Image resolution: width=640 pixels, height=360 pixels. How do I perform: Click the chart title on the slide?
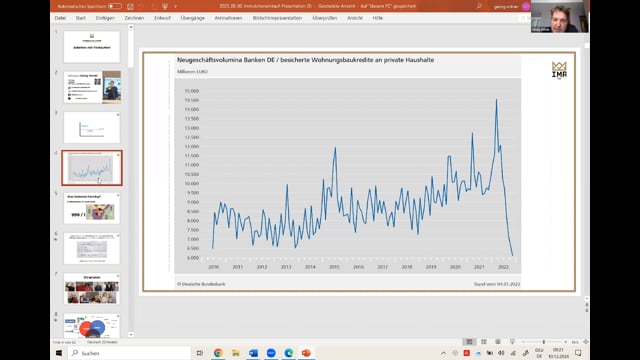305,60
